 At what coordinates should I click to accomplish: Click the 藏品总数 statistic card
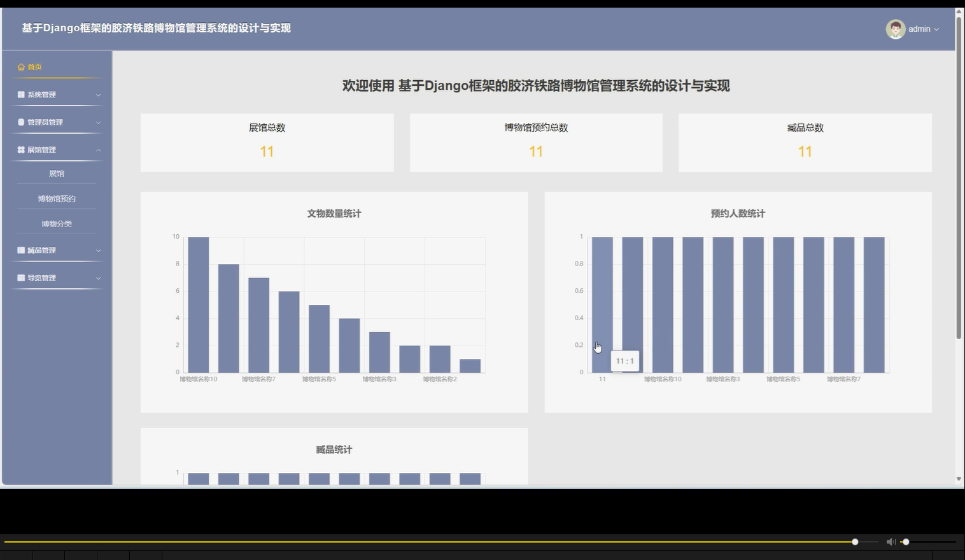(x=805, y=143)
